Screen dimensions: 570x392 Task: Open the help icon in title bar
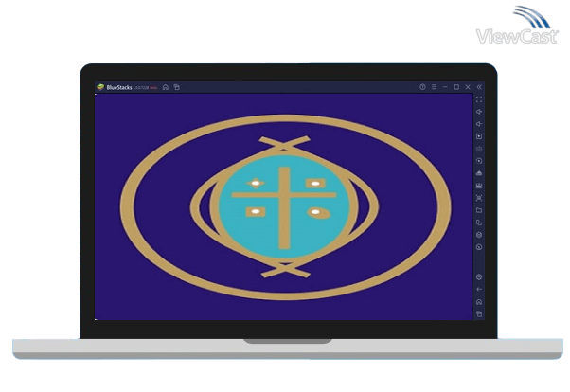pyautogui.click(x=422, y=87)
